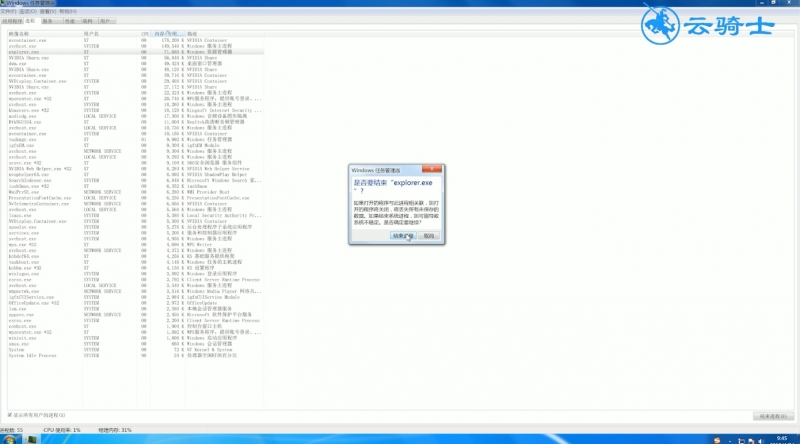Open the 帮助(H) menu

coord(68,11)
